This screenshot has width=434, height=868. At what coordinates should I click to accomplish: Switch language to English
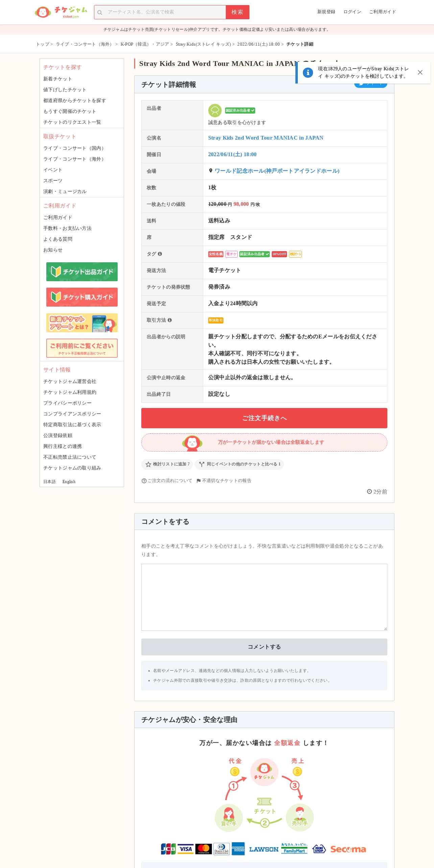tap(69, 482)
